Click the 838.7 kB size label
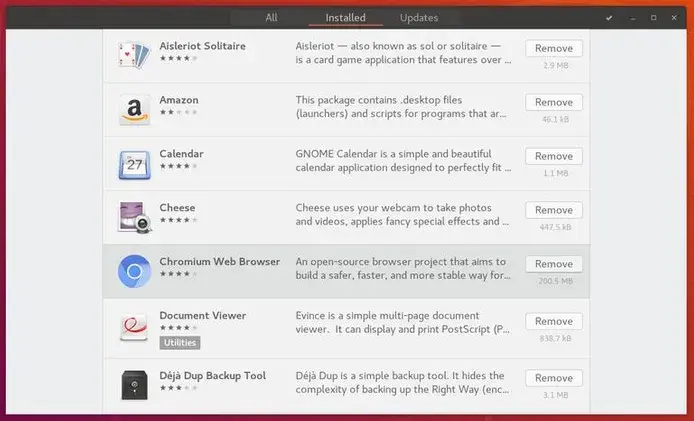Image resolution: width=694 pixels, height=421 pixels. [555, 339]
